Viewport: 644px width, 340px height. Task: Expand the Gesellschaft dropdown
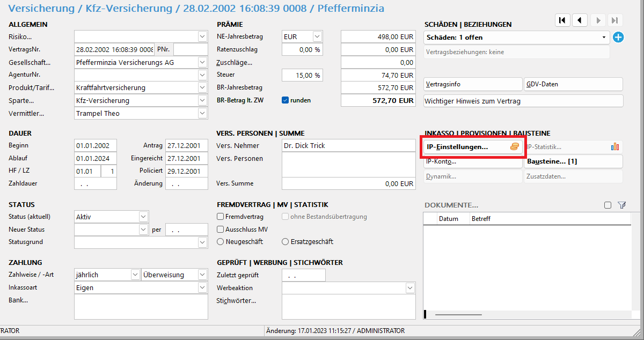tap(202, 62)
